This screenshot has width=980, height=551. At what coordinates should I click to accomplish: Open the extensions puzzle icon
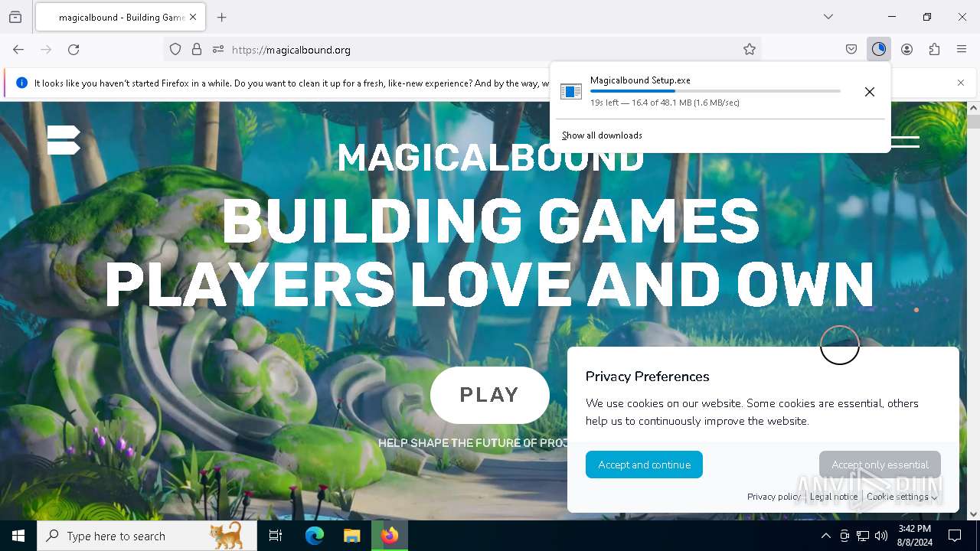[x=934, y=50]
